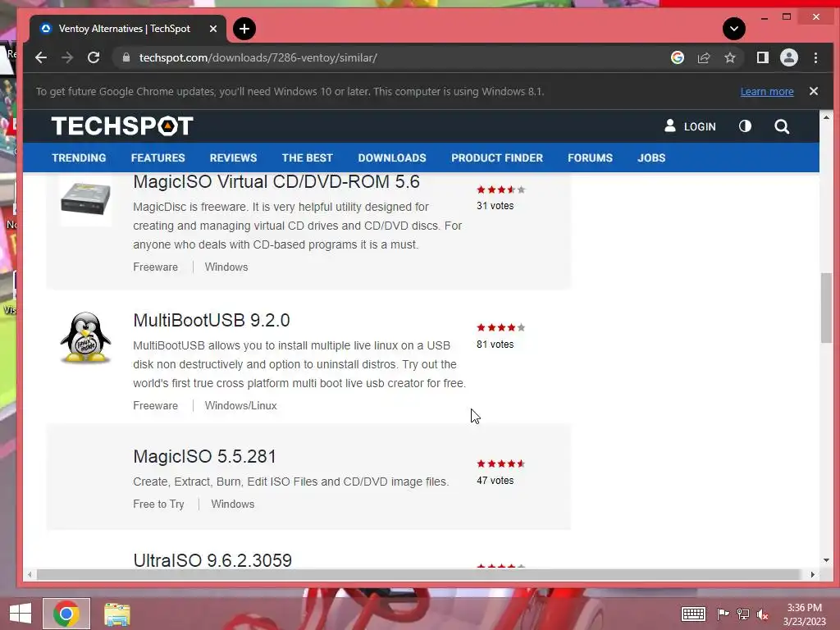The height and width of the screenshot is (630, 840).
Task: Open the PRODUCT FINDER page
Action: coord(497,158)
